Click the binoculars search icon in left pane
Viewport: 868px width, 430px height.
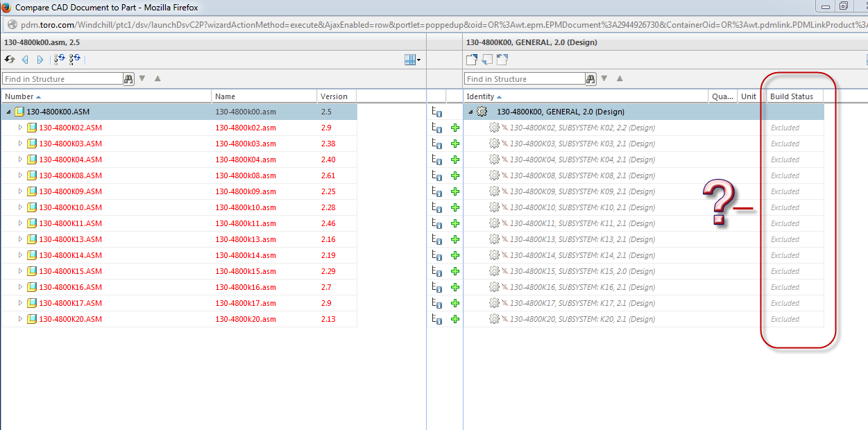(x=129, y=79)
